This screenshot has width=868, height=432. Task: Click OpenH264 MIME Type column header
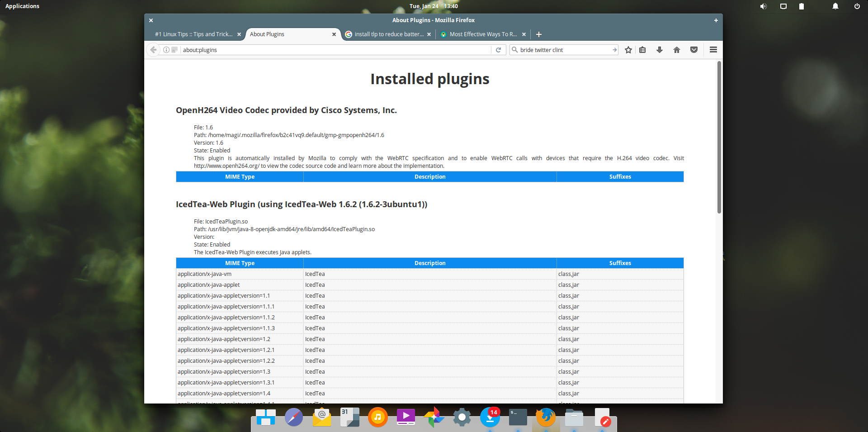(x=240, y=177)
